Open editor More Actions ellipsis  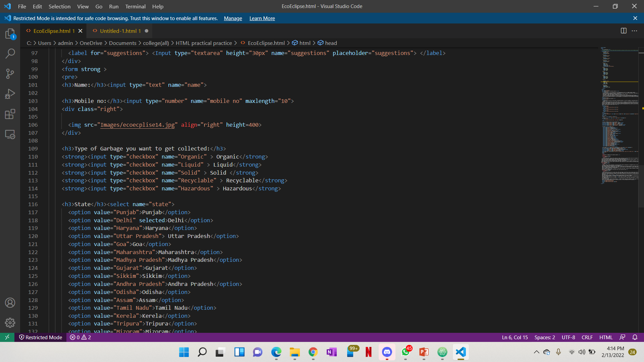634,31
